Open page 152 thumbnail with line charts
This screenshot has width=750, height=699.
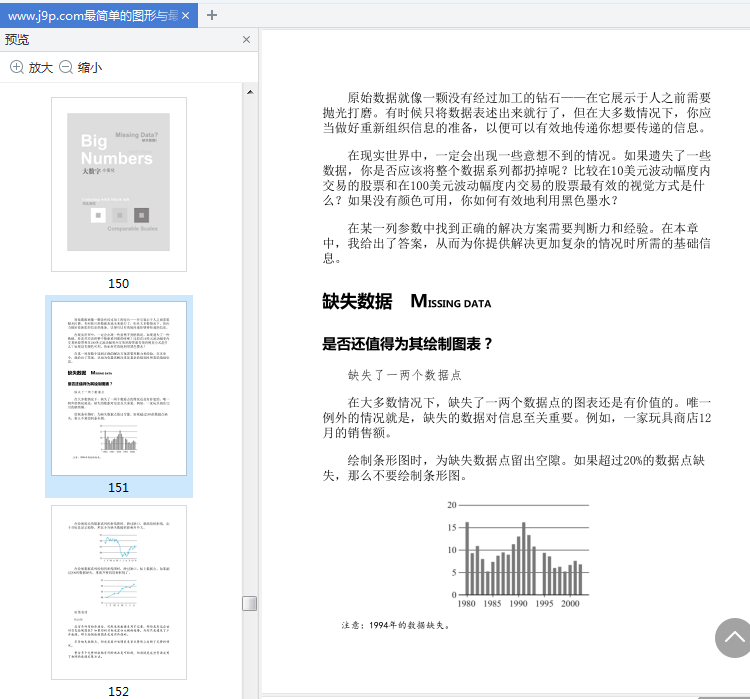click(x=119, y=592)
